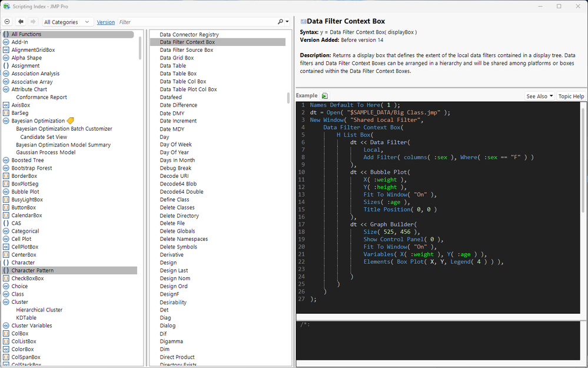The height and width of the screenshot is (368, 588).
Task: Select Desirability item
Action: pyautogui.click(x=173, y=303)
